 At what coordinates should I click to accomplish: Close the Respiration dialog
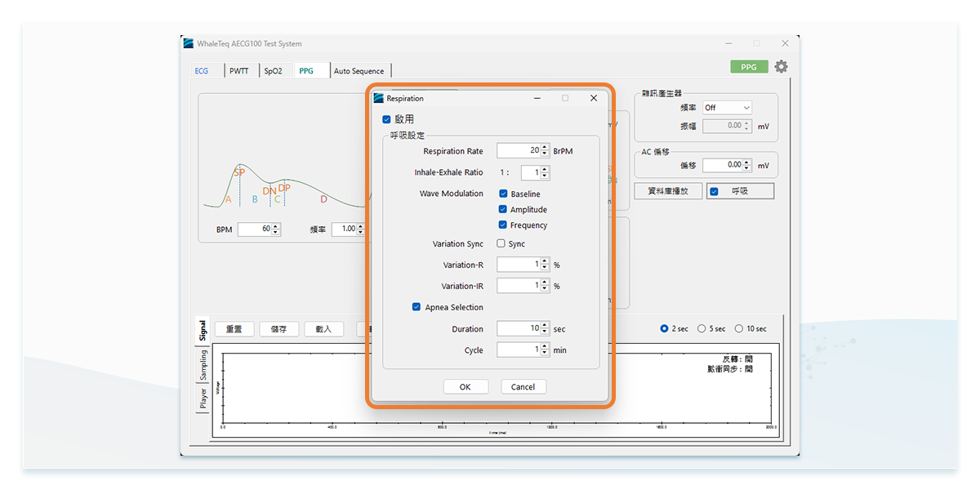594,98
